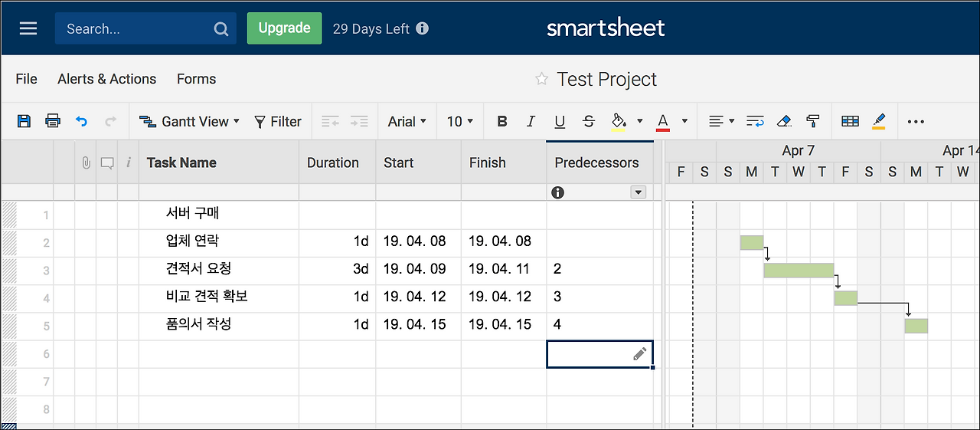Toggle bold formatting
980x430 pixels.
(502, 121)
